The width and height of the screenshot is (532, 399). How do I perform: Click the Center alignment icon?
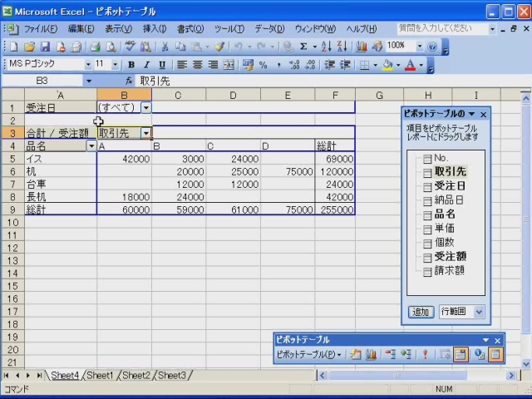click(198, 65)
